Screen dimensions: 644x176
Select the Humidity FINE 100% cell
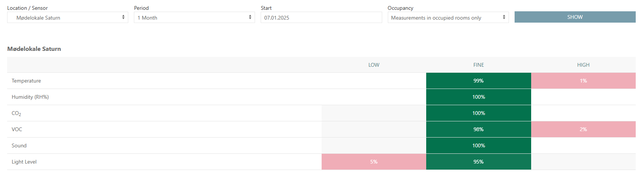[x=478, y=97]
